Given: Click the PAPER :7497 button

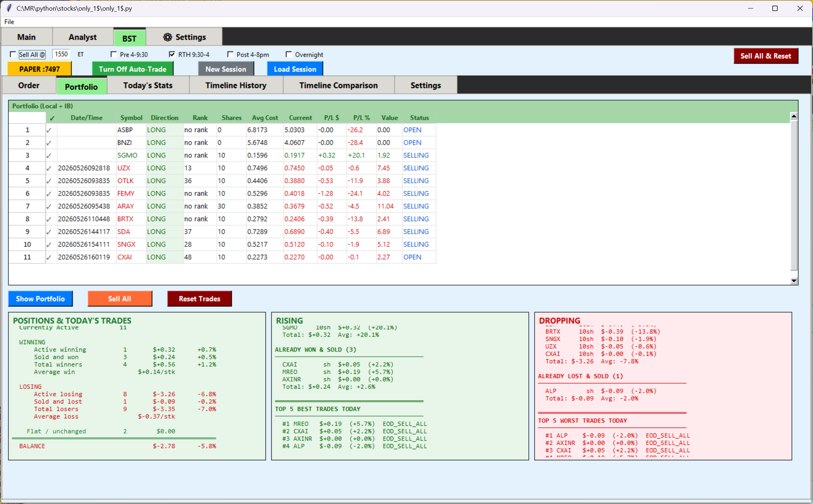Looking at the screenshot, I should point(40,69).
